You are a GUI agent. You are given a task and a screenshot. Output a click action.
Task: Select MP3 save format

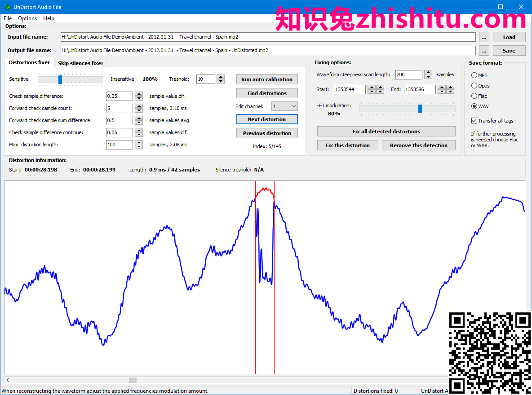(479, 75)
